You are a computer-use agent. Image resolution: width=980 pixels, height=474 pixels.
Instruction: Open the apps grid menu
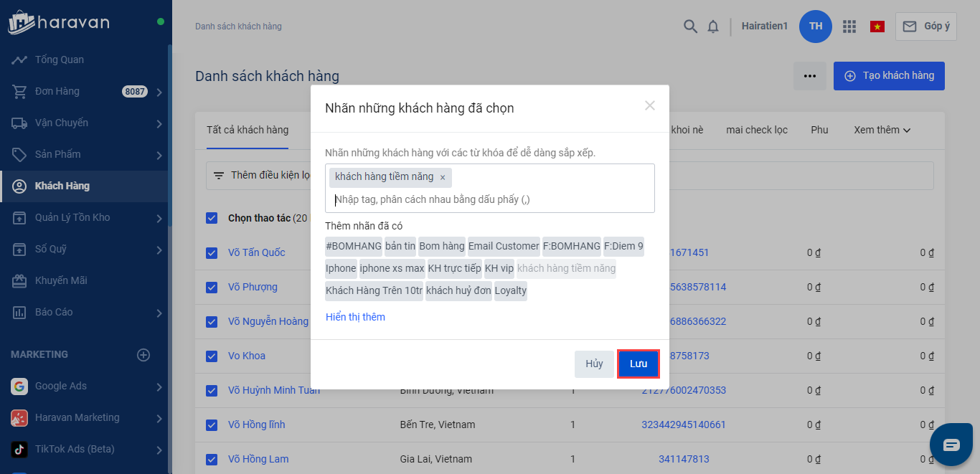click(x=849, y=27)
